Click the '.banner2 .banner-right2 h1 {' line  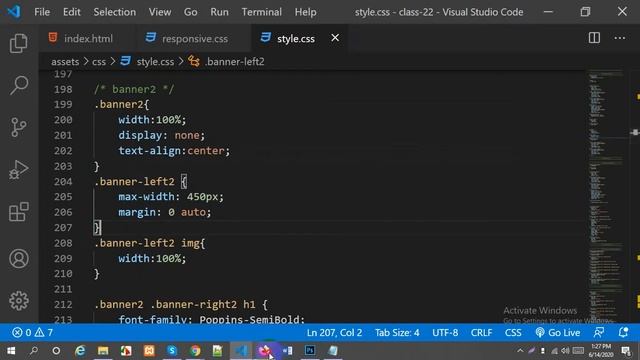tap(181, 304)
